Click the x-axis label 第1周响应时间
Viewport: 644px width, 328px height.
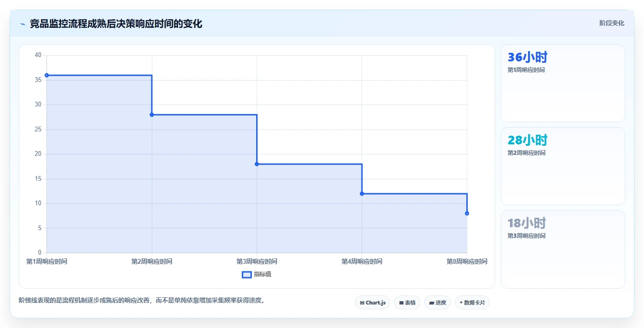[46, 261]
